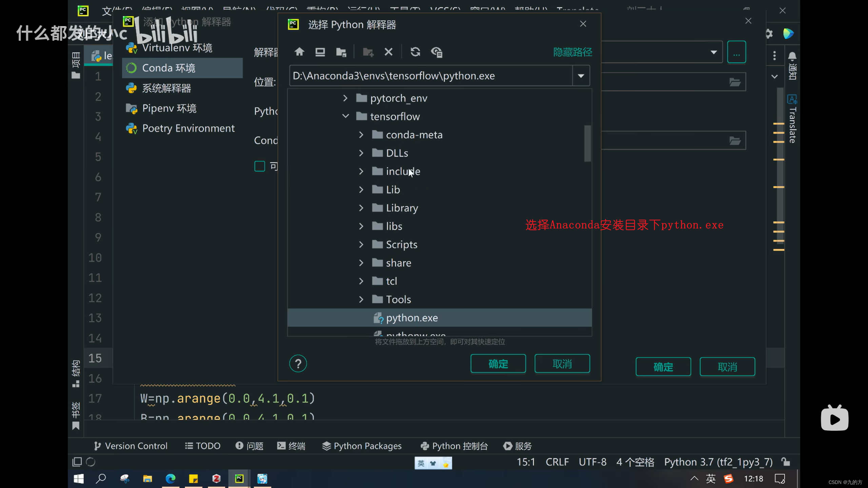This screenshot has width=868, height=488.
Task: Expand the conda-meta folder
Action: [361, 135]
